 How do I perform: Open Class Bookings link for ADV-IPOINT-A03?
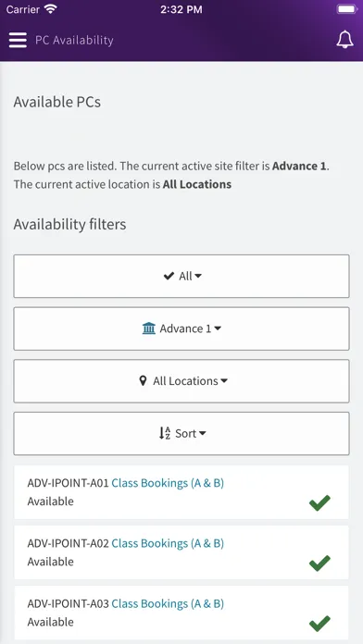pos(168,603)
